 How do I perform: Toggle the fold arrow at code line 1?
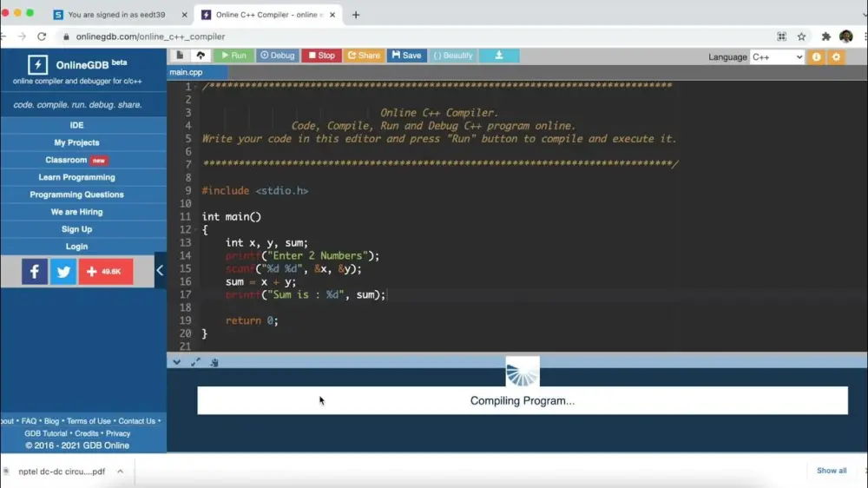point(195,87)
